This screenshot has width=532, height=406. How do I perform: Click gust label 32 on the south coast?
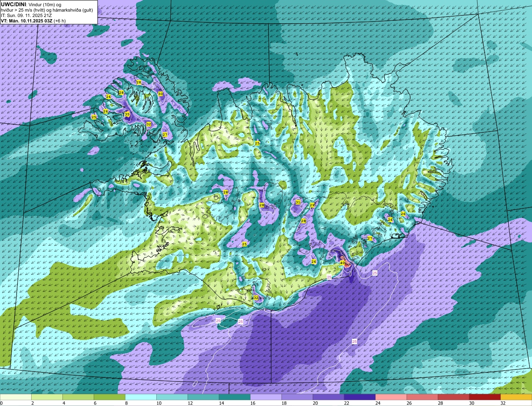click(256, 298)
